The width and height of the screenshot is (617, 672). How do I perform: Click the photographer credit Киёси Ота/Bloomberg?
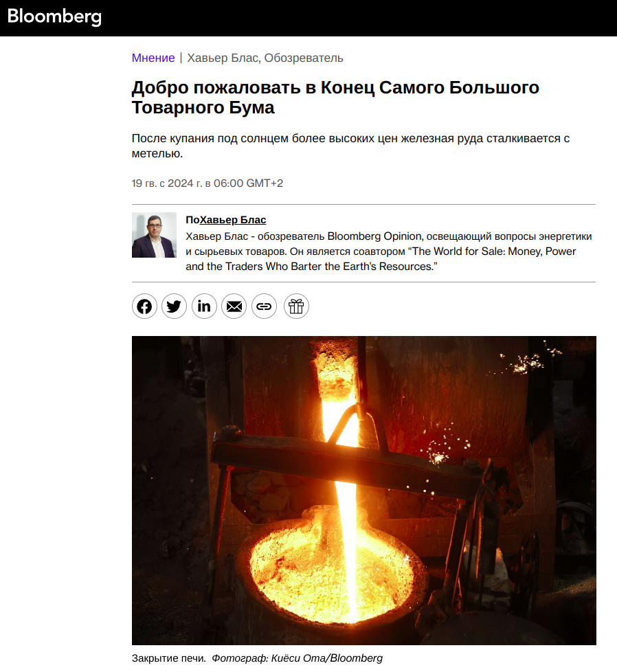[x=297, y=658]
